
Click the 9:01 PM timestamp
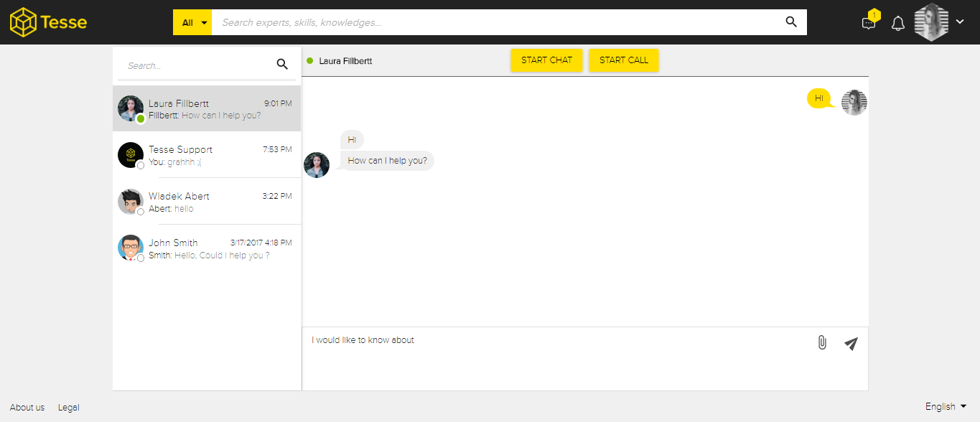(278, 103)
